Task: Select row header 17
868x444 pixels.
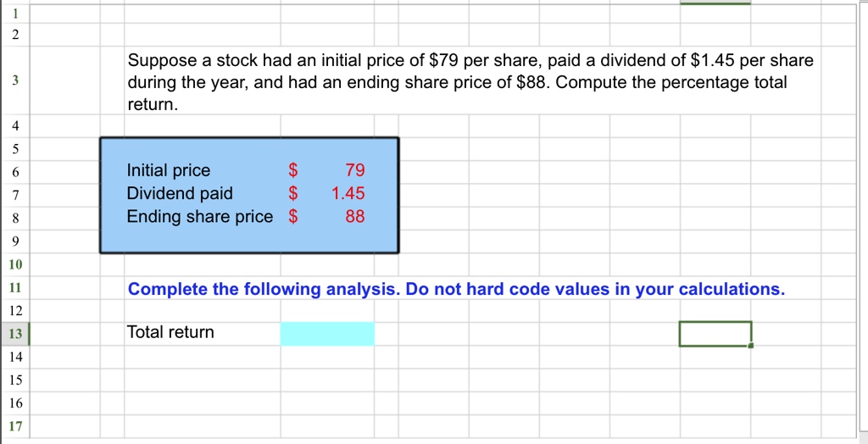Action: tap(15, 426)
